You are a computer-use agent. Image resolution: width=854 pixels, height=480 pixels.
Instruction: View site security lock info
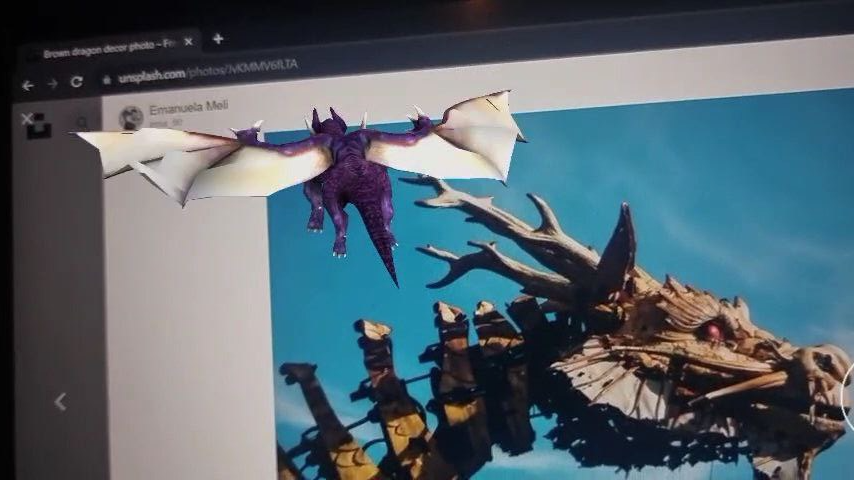tap(107, 80)
